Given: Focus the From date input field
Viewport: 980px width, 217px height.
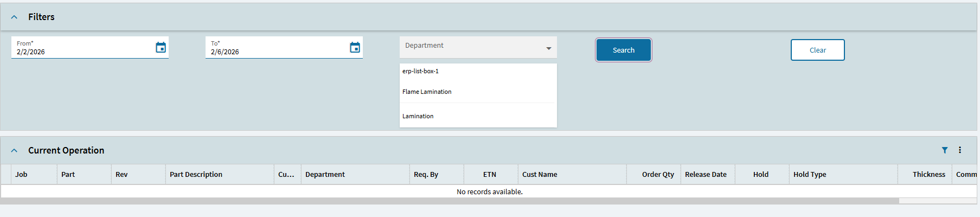Looking at the screenshot, I should coord(81,52).
